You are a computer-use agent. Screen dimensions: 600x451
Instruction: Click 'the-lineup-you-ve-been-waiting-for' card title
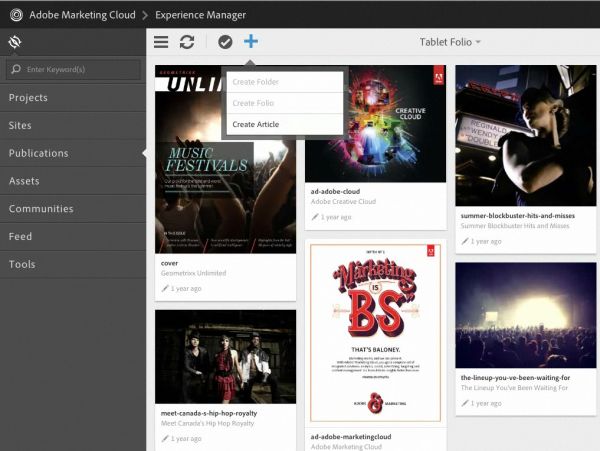coord(515,378)
